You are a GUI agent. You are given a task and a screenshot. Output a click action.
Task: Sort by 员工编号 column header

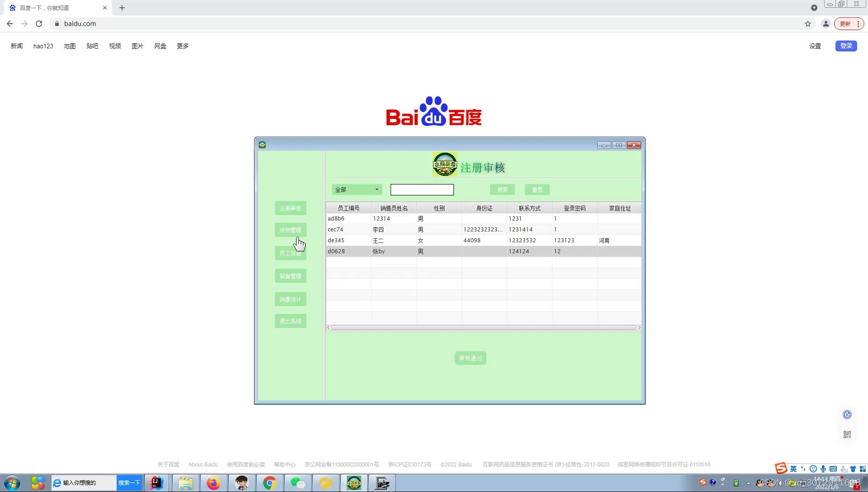(349, 208)
